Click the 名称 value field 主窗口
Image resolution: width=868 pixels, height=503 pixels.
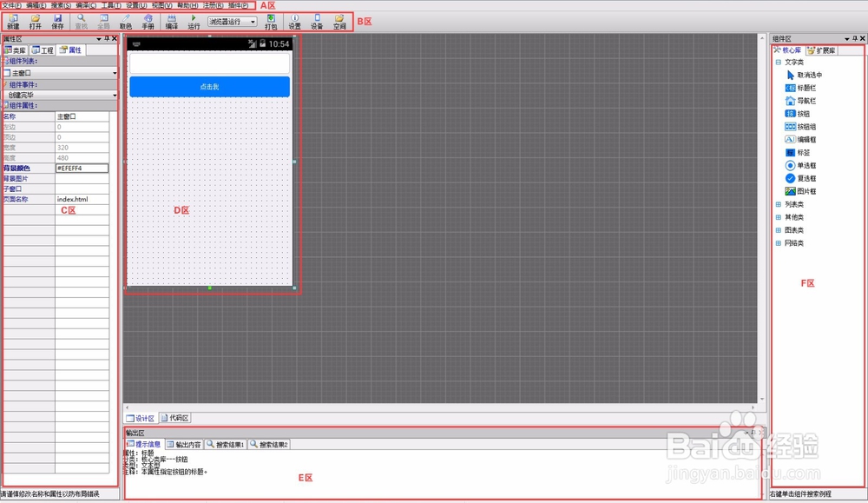click(x=82, y=117)
